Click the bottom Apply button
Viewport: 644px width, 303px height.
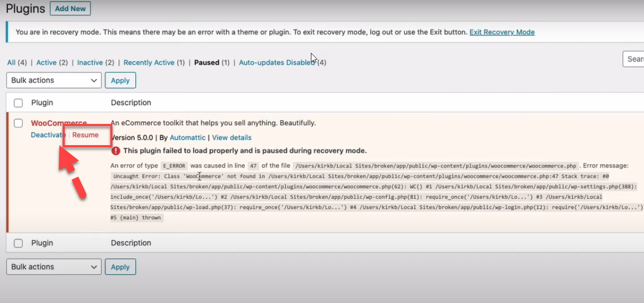[x=120, y=267]
